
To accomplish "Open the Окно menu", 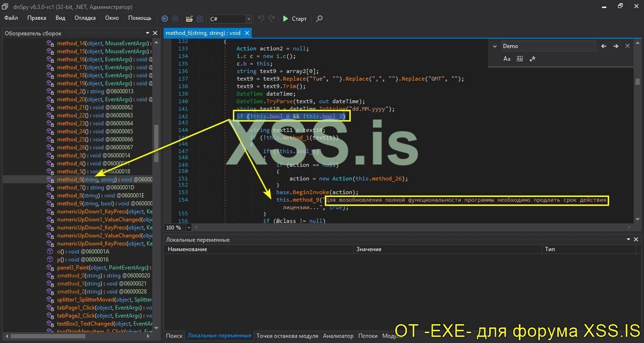I will click(x=112, y=18).
